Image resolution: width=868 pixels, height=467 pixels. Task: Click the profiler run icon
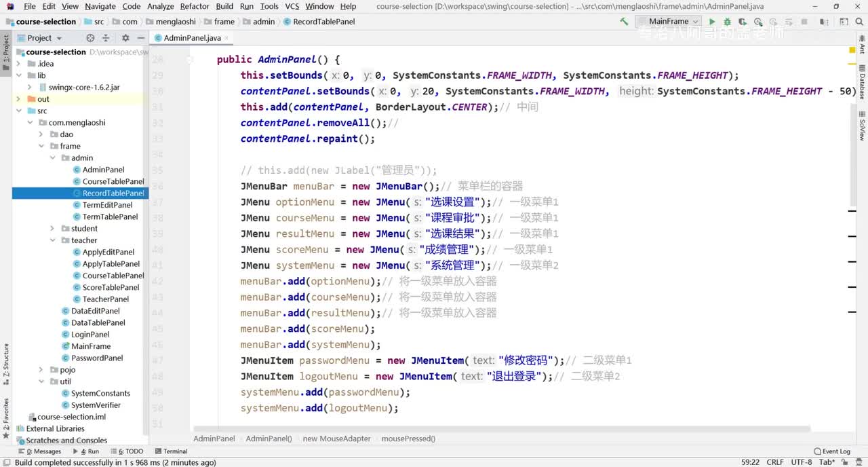tap(758, 22)
